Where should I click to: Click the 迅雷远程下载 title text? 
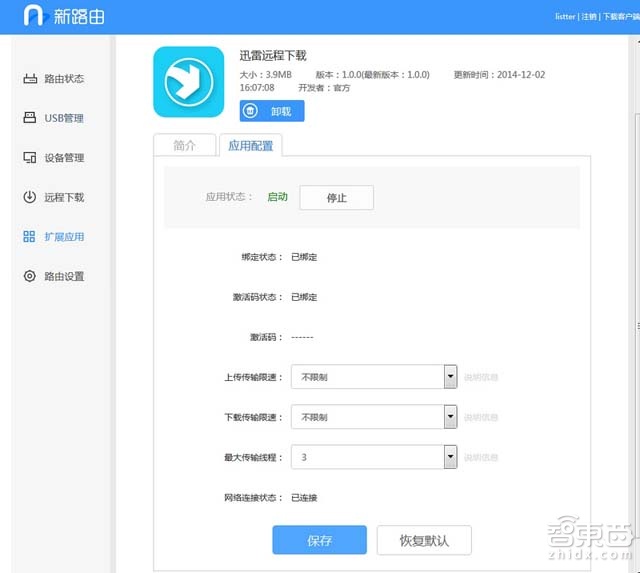tap(273, 56)
